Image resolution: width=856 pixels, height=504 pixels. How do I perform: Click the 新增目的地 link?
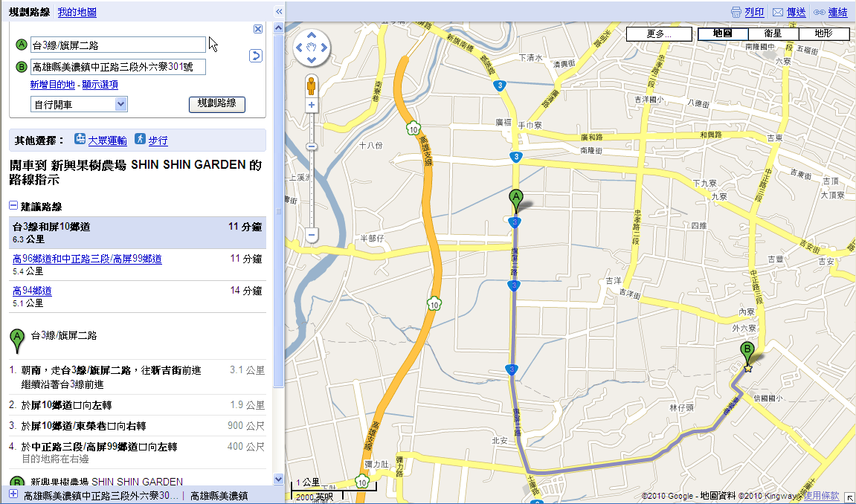coord(52,85)
